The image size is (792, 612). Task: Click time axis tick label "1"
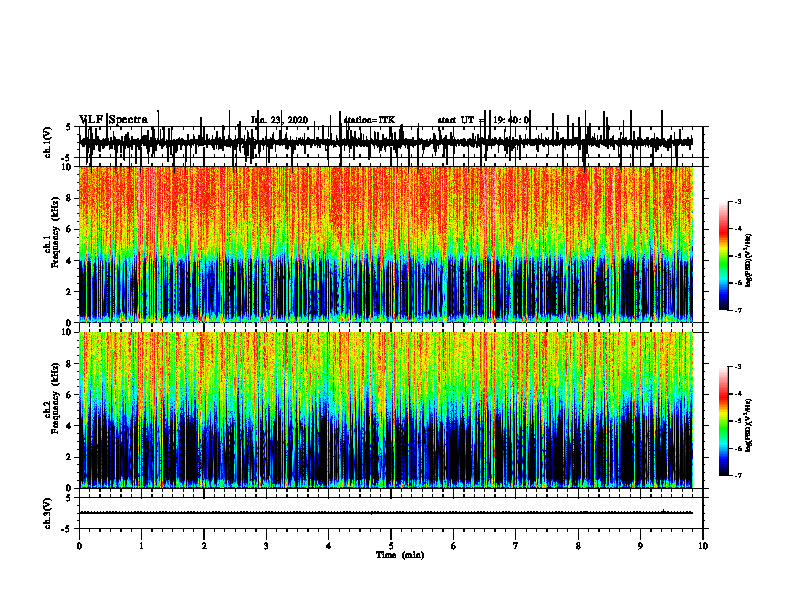[141, 546]
